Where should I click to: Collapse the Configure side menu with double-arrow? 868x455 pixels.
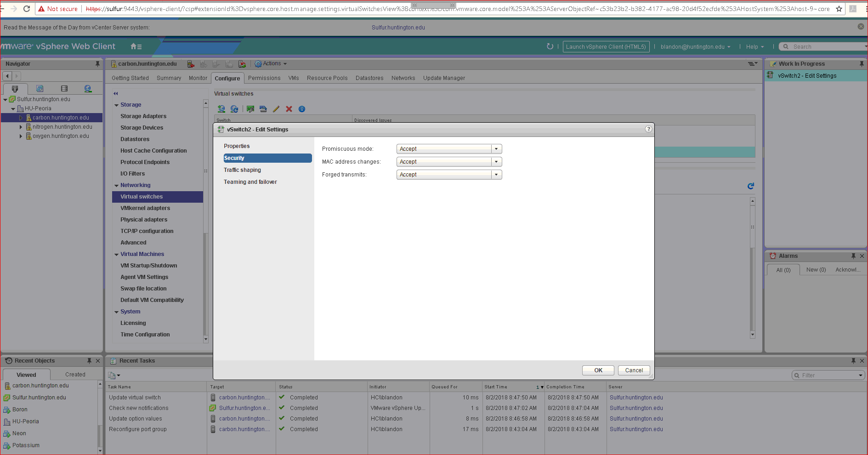point(116,93)
